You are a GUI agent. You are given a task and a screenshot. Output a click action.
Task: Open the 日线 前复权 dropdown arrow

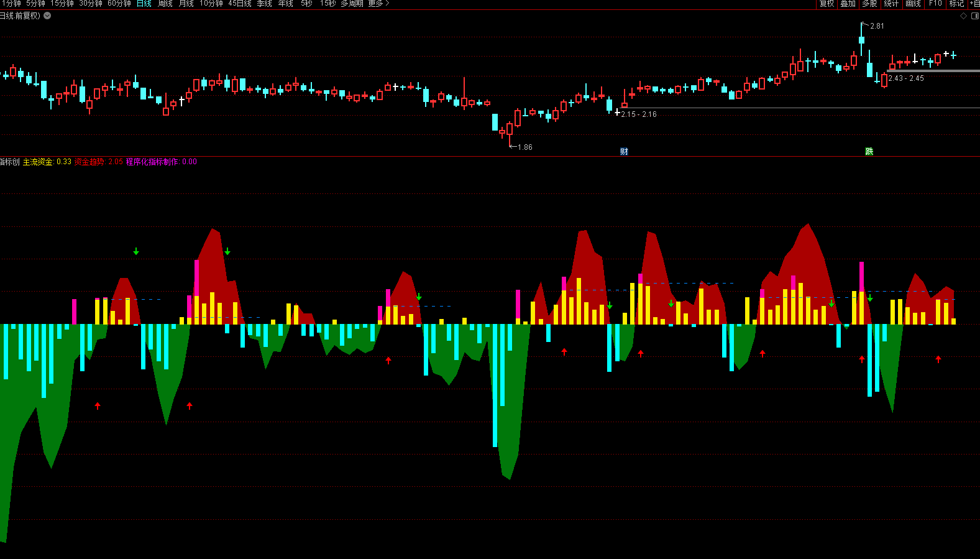[47, 16]
